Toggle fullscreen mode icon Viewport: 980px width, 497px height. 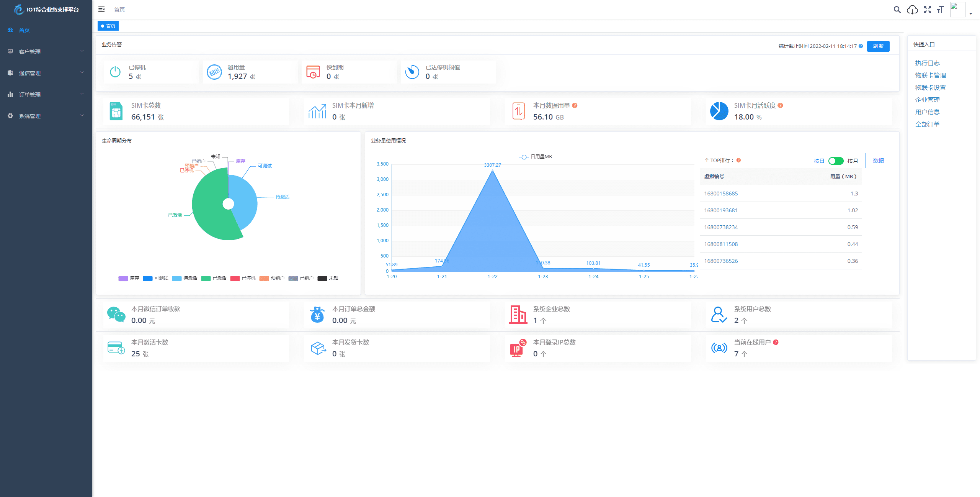point(927,10)
